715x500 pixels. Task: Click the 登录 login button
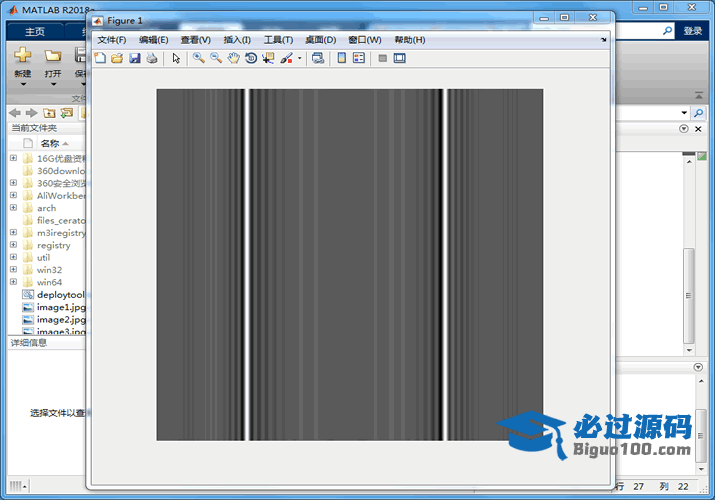pyautogui.click(x=693, y=31)
